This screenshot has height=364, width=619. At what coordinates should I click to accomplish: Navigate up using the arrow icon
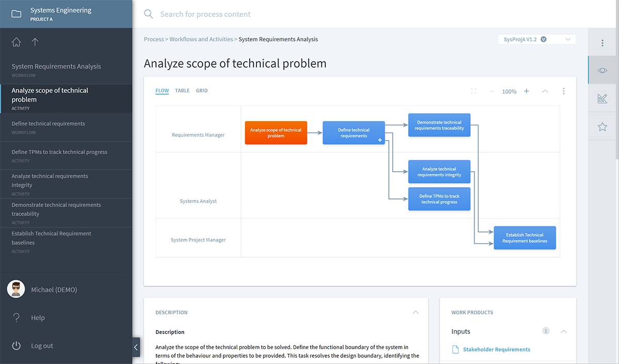[x=35, y=42]
